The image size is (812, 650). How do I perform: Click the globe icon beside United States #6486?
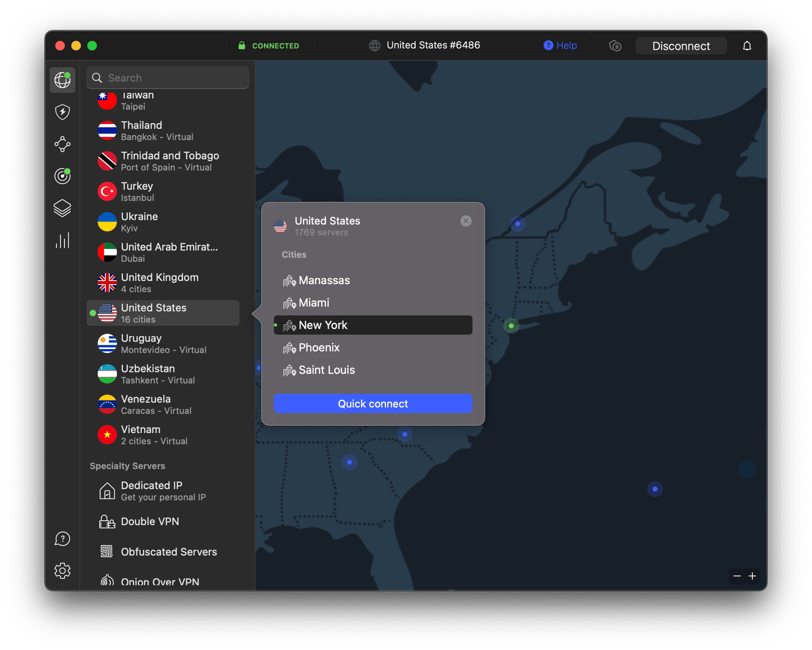click(375, 45)
